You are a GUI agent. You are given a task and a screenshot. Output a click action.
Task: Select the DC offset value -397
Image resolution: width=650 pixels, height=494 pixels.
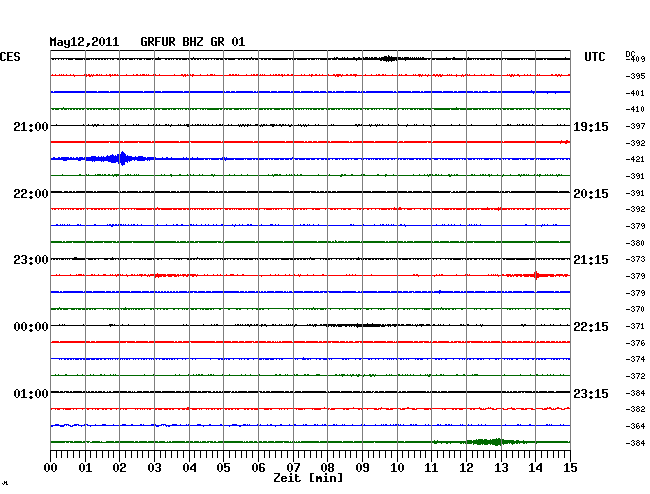pos(635,126)
